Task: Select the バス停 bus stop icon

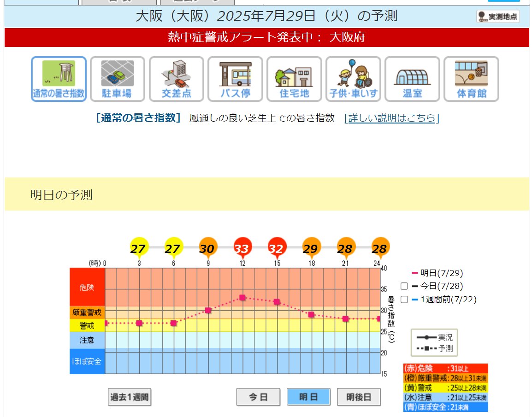Action: pyautogui.click(x=235, y=79)
